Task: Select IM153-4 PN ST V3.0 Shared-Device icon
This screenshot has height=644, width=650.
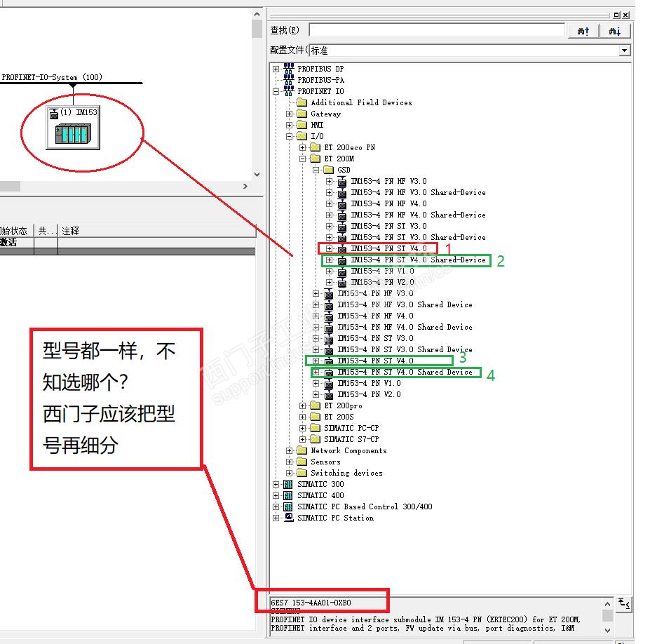Action: point(342,237)
